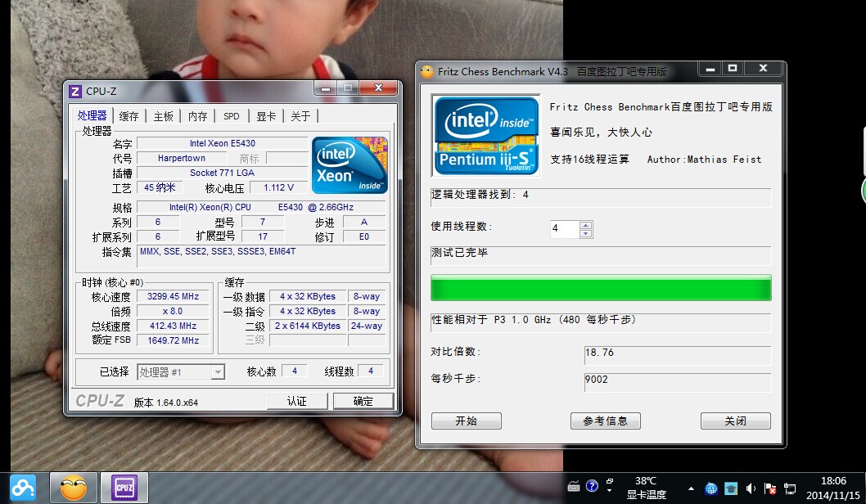Open the Action Center flag icon
The image size is (866, 504).
point(770,488)
